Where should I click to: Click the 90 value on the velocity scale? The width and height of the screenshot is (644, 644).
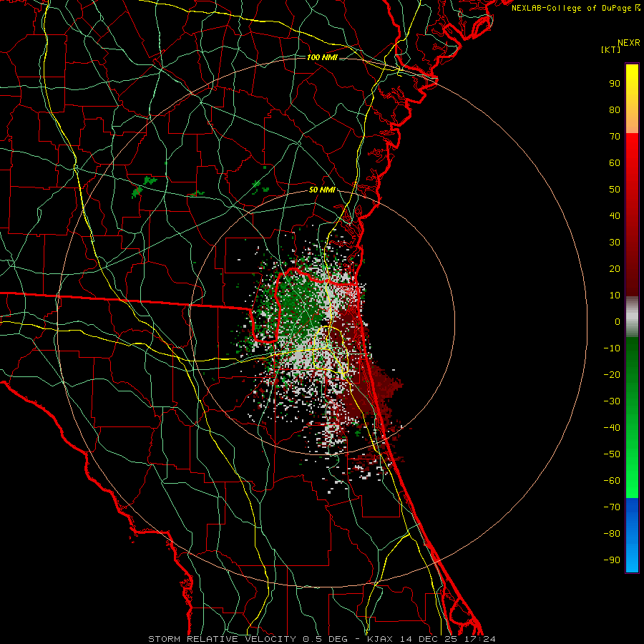615,84
